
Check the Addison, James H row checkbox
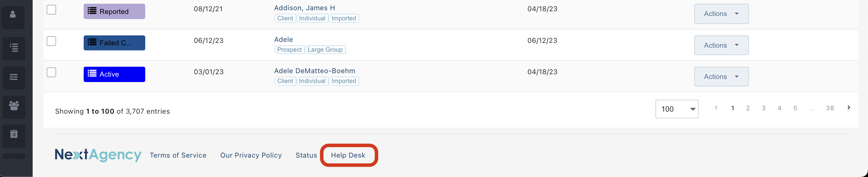pyautogui.click(x=51, y=10)
